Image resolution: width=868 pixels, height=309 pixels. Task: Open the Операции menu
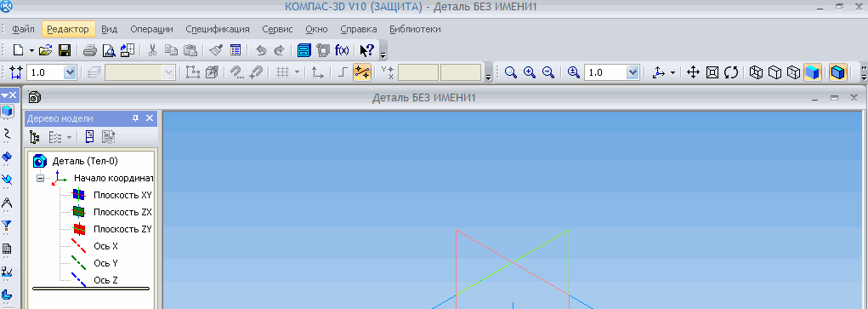(151, 29)
